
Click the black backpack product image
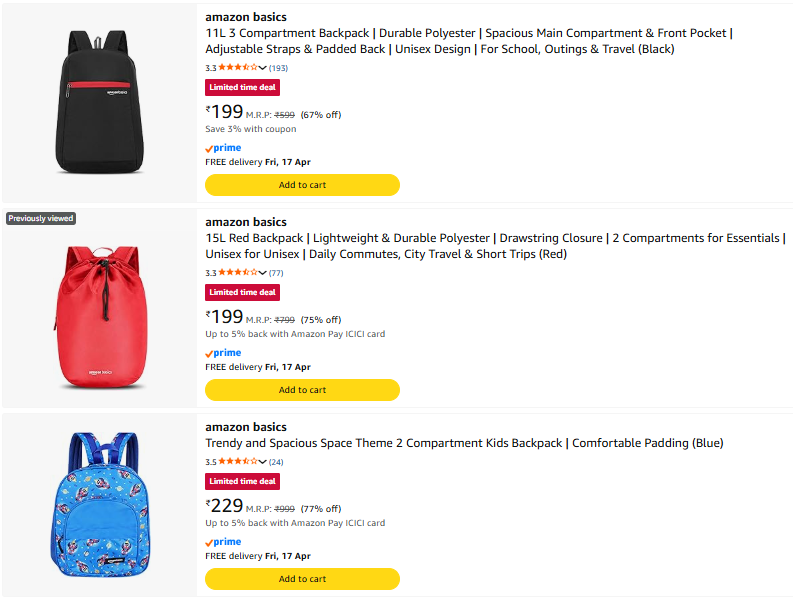(x=99, y=100)
